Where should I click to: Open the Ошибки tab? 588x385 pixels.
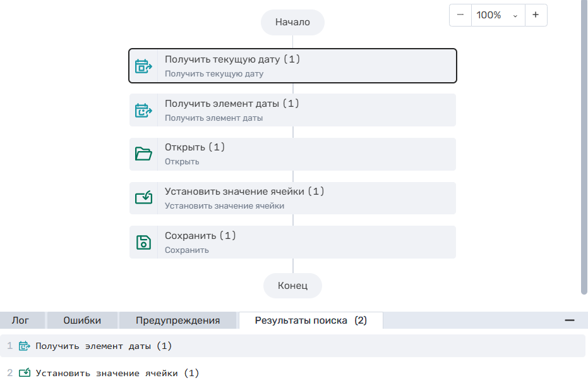pyautogui.click(x=82, y=321)
